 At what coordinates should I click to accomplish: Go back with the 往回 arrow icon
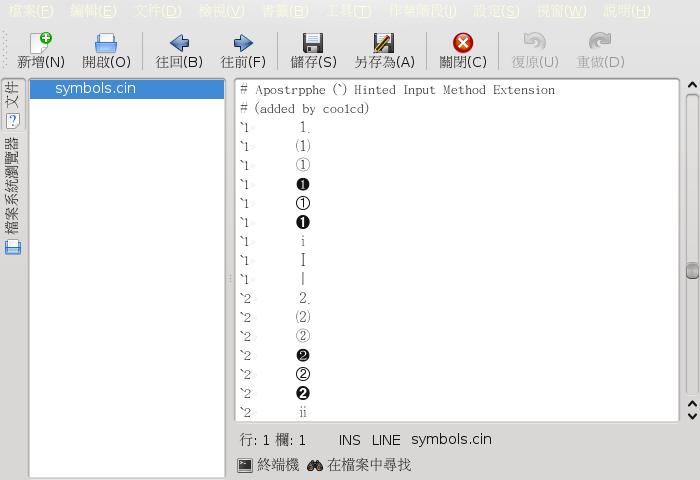click(179, 43)
